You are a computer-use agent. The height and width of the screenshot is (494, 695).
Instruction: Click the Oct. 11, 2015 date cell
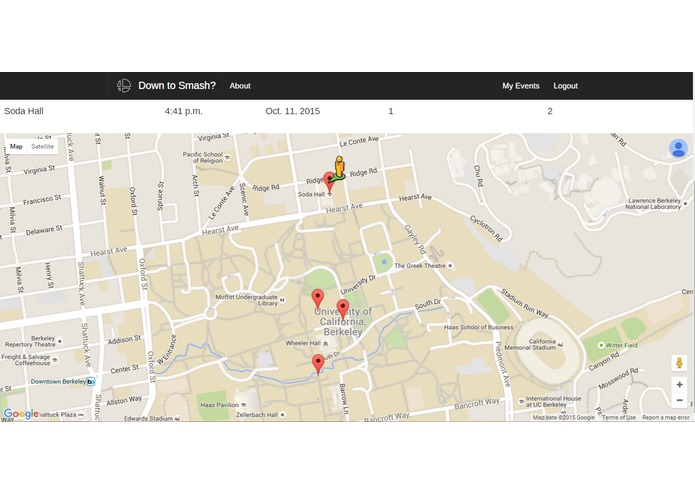(293, 111)
